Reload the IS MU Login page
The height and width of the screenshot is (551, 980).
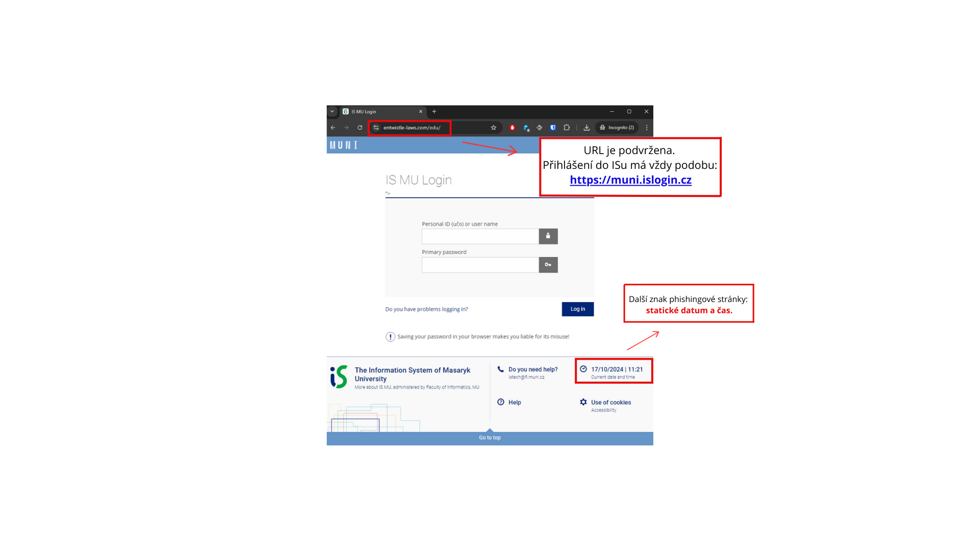coord(360,128)
